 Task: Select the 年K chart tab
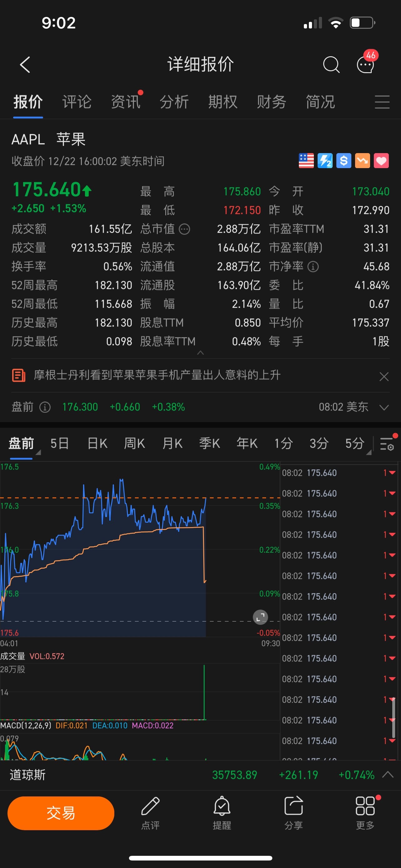[247, 443]
